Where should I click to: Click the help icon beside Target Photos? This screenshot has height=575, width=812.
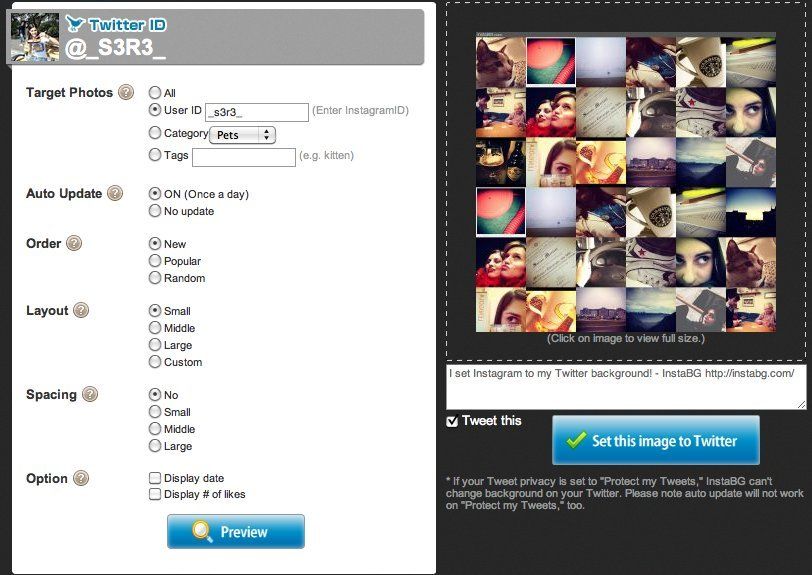coord(126,92)
